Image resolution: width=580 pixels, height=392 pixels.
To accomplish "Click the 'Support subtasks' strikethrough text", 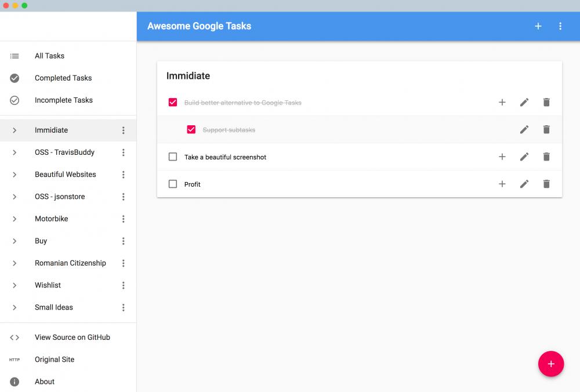I will pos(229,130).
